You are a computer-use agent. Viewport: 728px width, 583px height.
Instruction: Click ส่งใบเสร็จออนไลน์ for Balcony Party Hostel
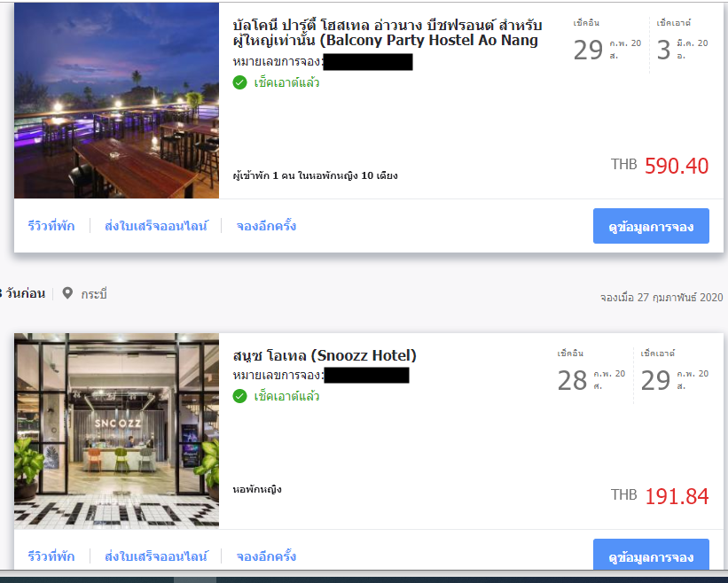[156, 226]
